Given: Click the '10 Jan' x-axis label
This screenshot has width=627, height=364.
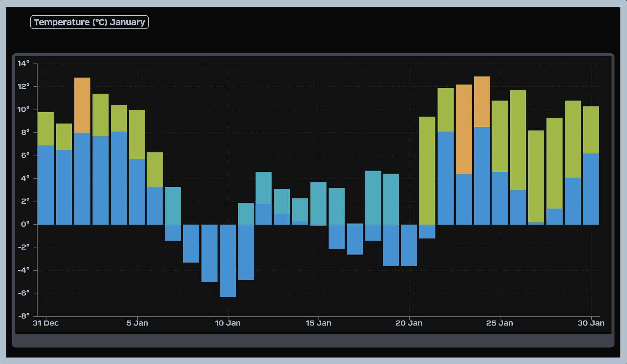Looking at the screenshot, I should point(228,323).
